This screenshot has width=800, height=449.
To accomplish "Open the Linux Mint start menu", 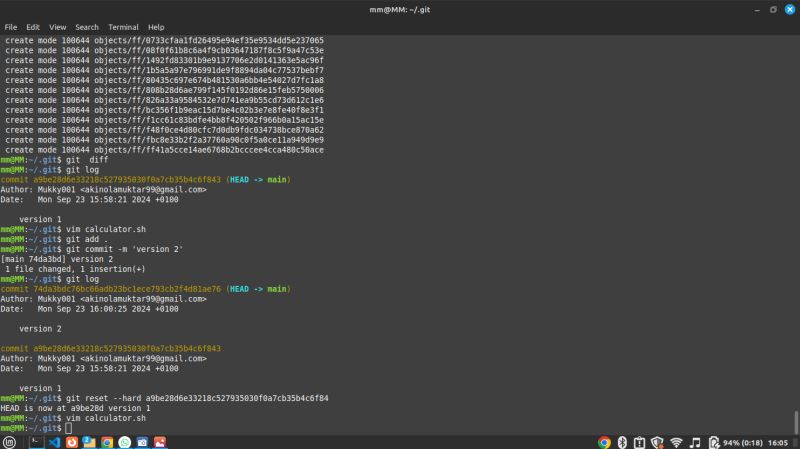I will point(9,441).
